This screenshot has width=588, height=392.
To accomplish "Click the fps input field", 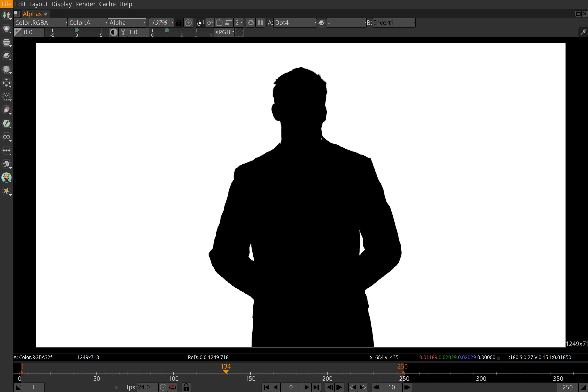I will (147, 387).
